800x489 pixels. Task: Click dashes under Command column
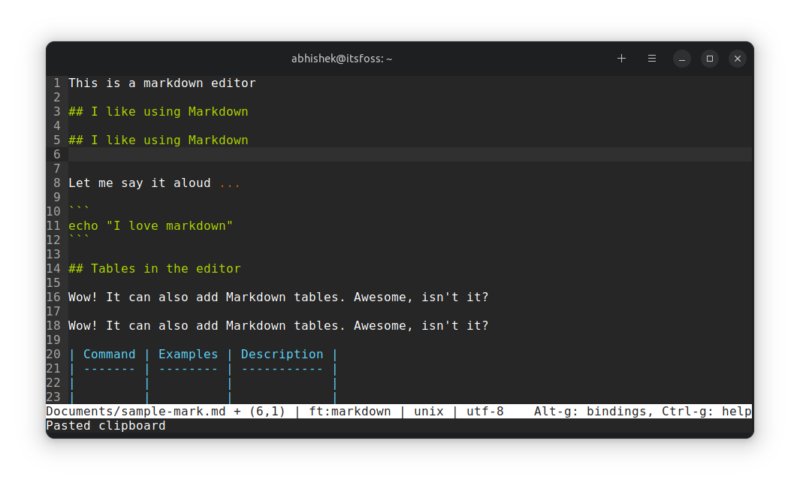point(109,369)
